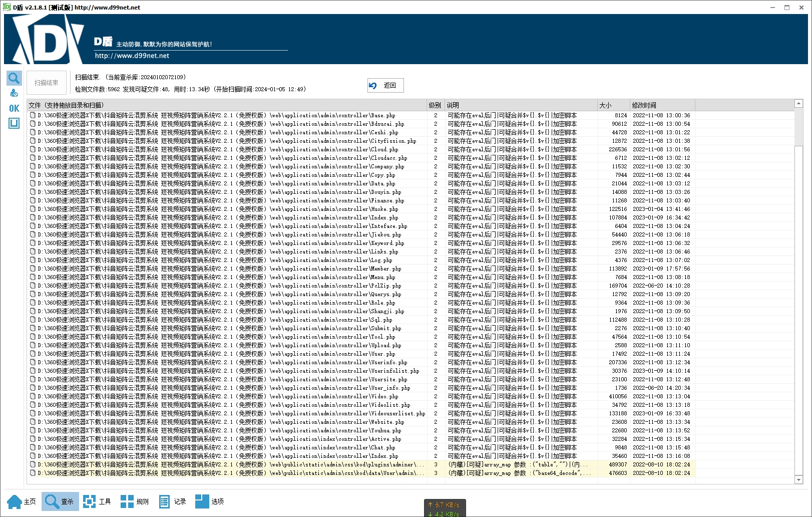Viewport: 812px width, 517px height.
Task: Select the highlighted base64_decode row sized 476603
Action: 361,473
